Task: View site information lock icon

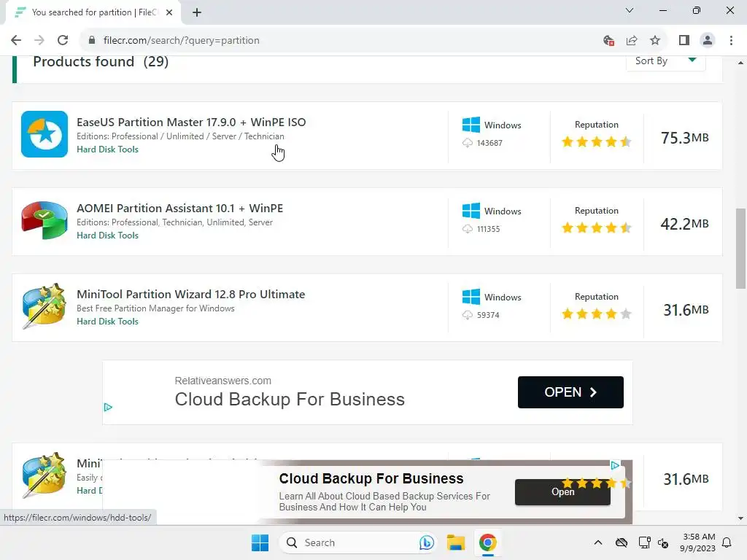Action: click(92, 41)
